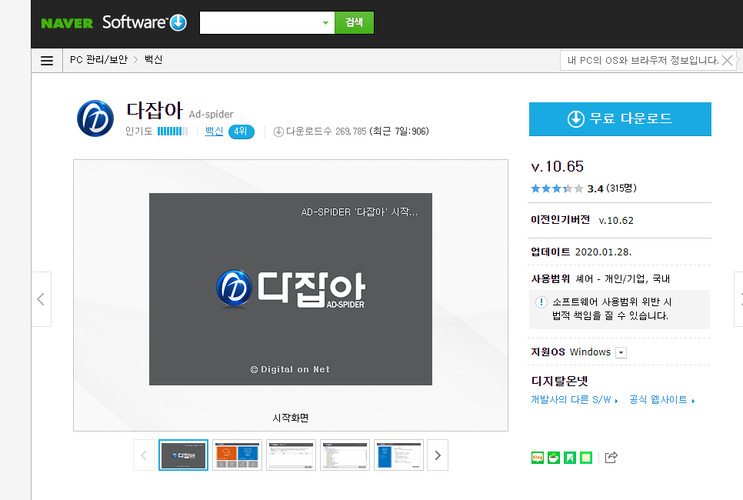
Task: Focus the search input field
Action: [x=260, y=23]
